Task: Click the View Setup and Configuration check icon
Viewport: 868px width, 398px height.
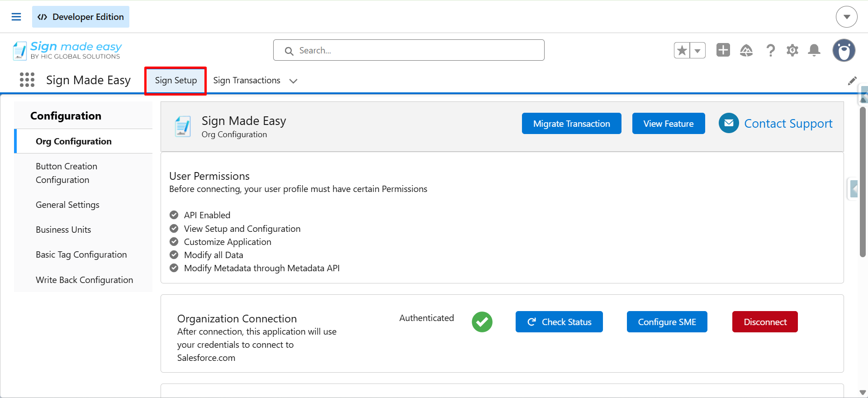Action: click(174, 228)
